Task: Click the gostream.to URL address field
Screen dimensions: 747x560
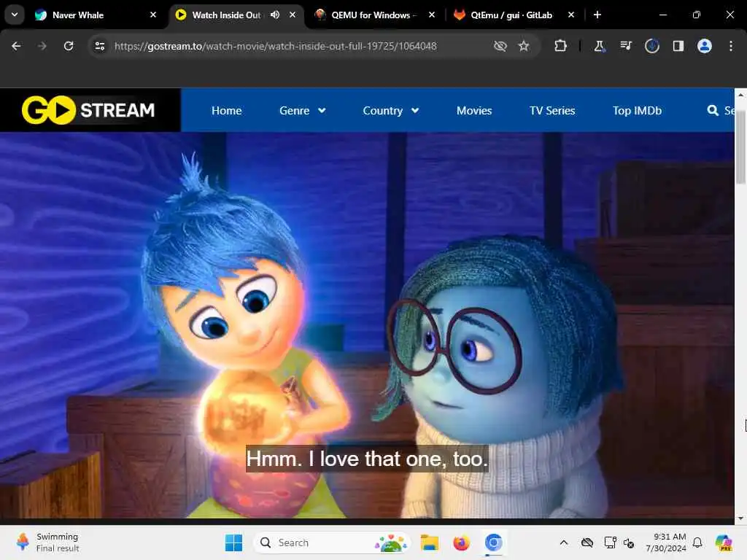Action: click(275, 46)
